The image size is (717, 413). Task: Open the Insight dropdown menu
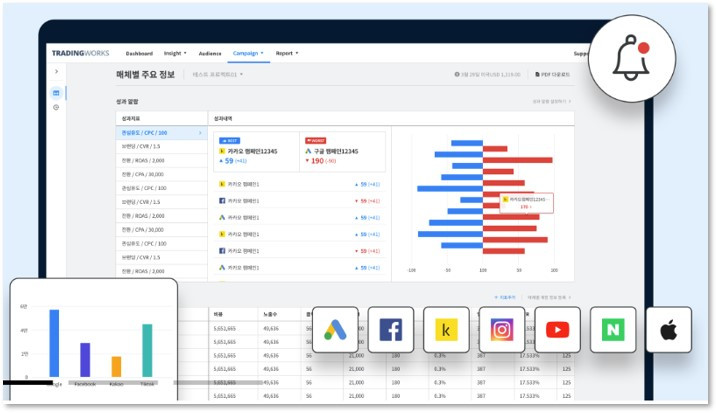coord(175,54)
